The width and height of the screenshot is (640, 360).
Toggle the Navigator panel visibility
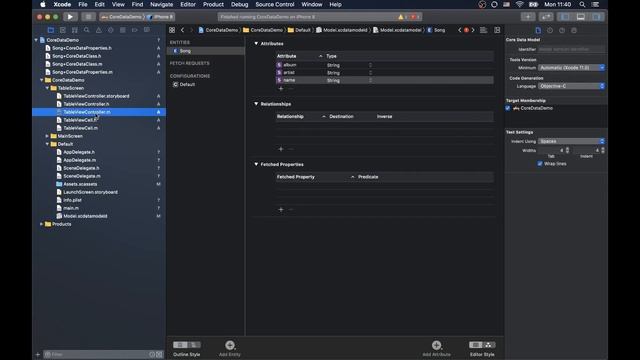pos(565,17)
